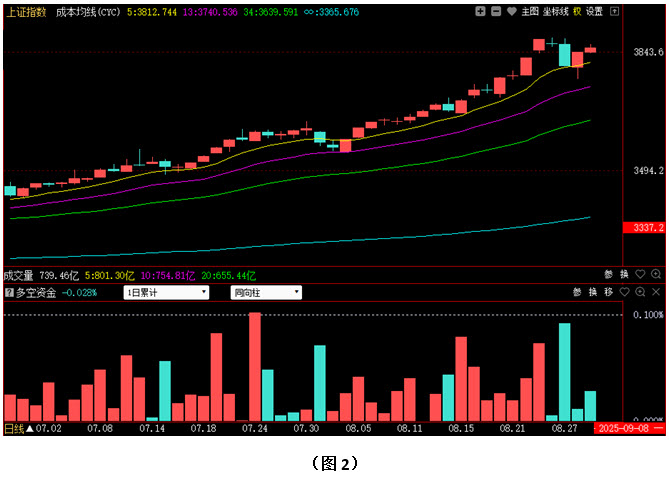Click the plus zoom-in icon in chart header
Image resolution: width=669 pixels, height=482 pixels.
pos(480,12)
